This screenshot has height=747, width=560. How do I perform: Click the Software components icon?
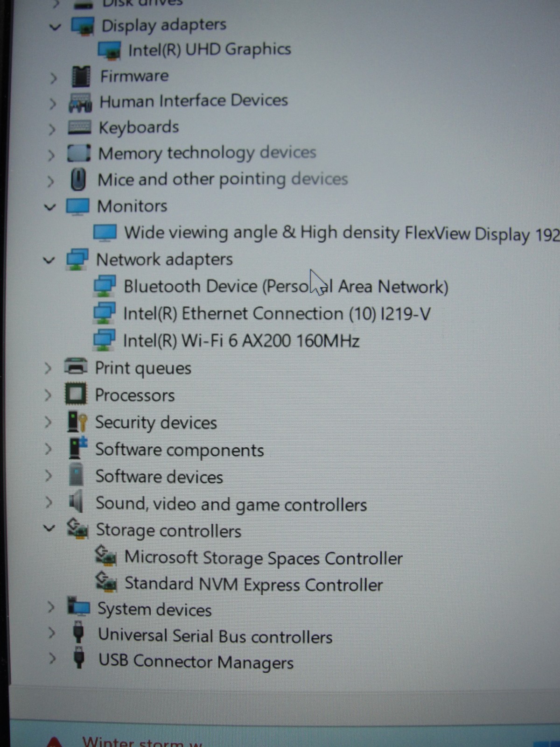point(78,448)
